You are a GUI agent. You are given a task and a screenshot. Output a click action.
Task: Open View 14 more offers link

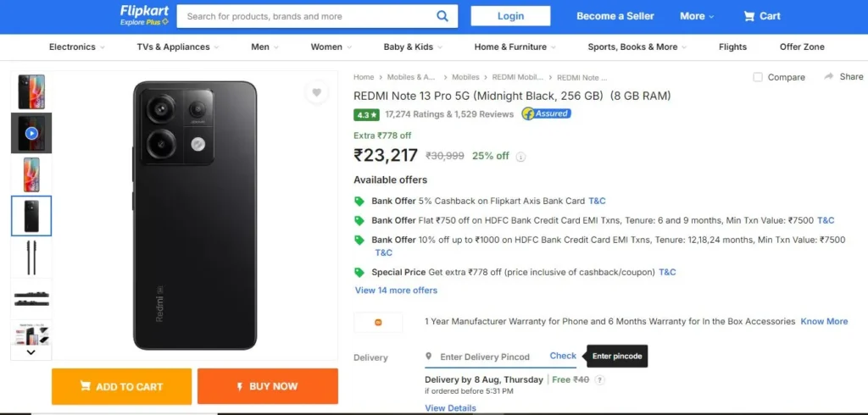pos(397,290)
